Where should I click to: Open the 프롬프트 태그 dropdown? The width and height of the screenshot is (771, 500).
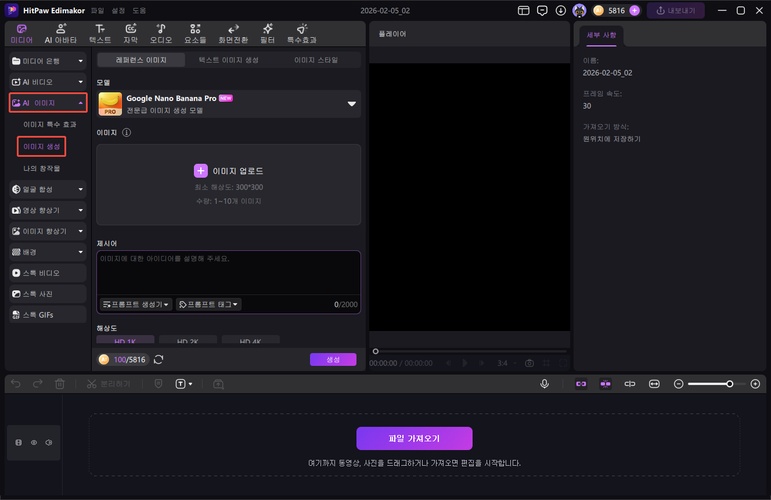[x=208, y=304]
